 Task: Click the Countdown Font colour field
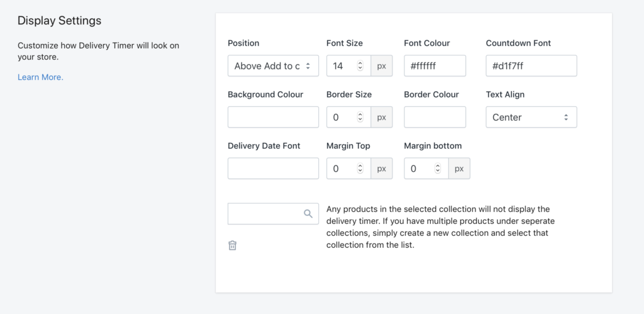click(531, 66)
